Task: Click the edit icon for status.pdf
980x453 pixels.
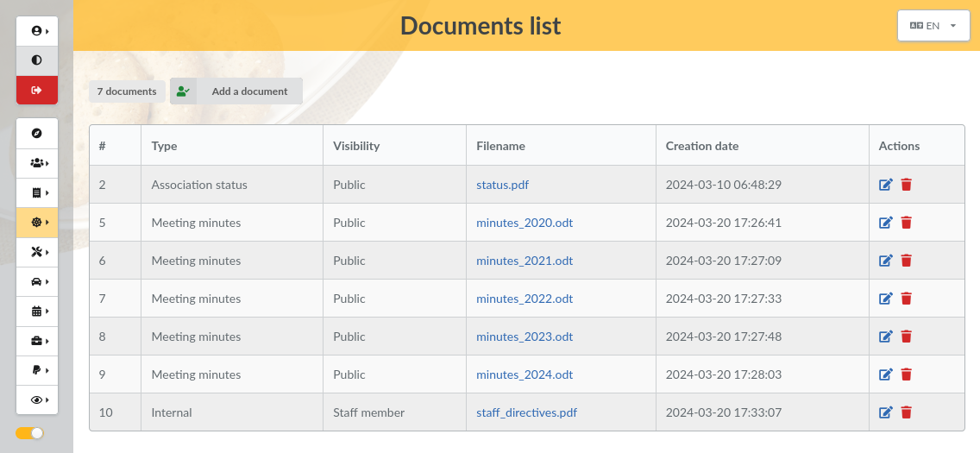Action: click(x=885, y=185)
